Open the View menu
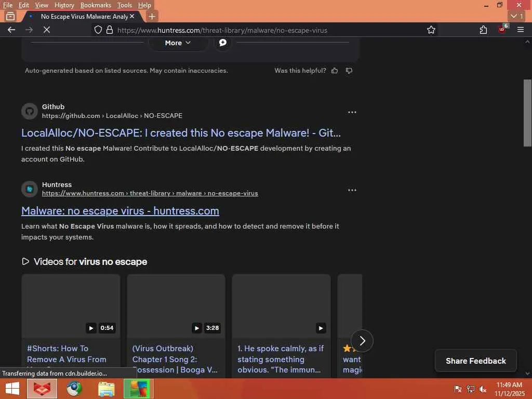The image size is (532, 399). click(x=42, y=5)
